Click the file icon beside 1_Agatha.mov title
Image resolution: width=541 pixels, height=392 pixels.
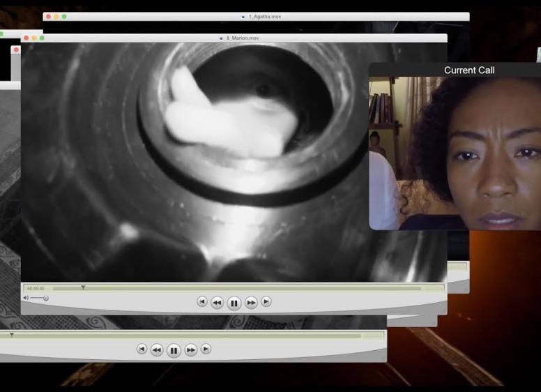coord(243,17)
